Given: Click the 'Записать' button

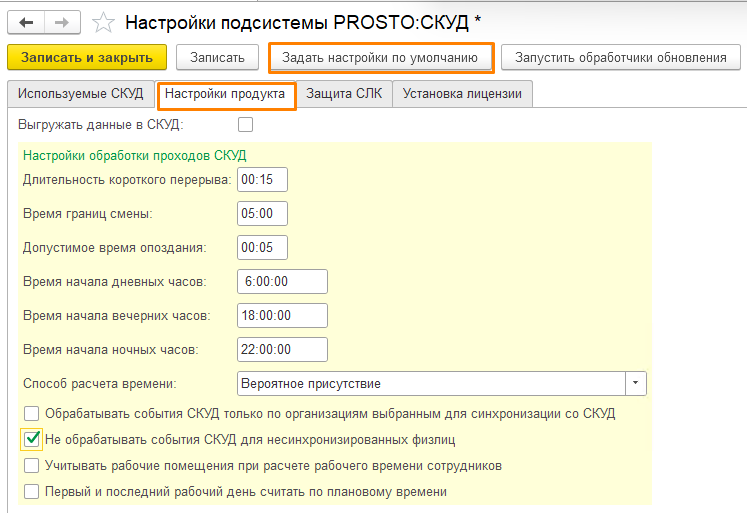Looking at the screenshot, I should click(218, 58).
